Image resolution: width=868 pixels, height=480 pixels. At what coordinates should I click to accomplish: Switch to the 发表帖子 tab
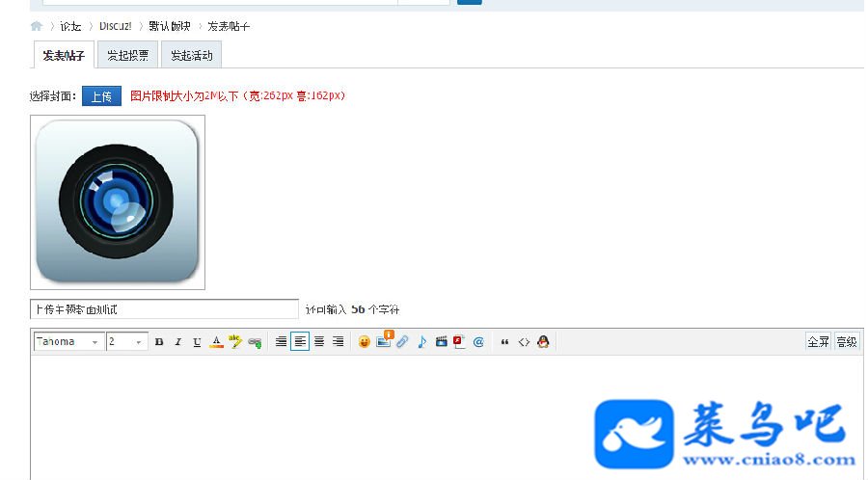(64, 55)
